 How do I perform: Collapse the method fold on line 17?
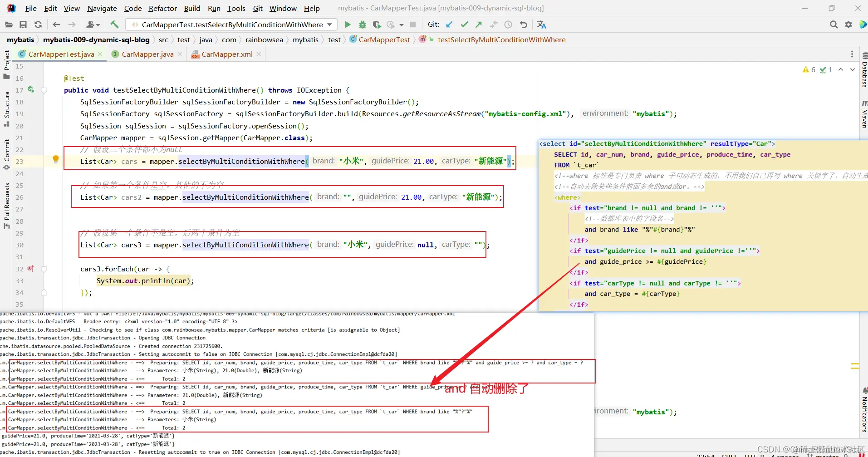44,90
